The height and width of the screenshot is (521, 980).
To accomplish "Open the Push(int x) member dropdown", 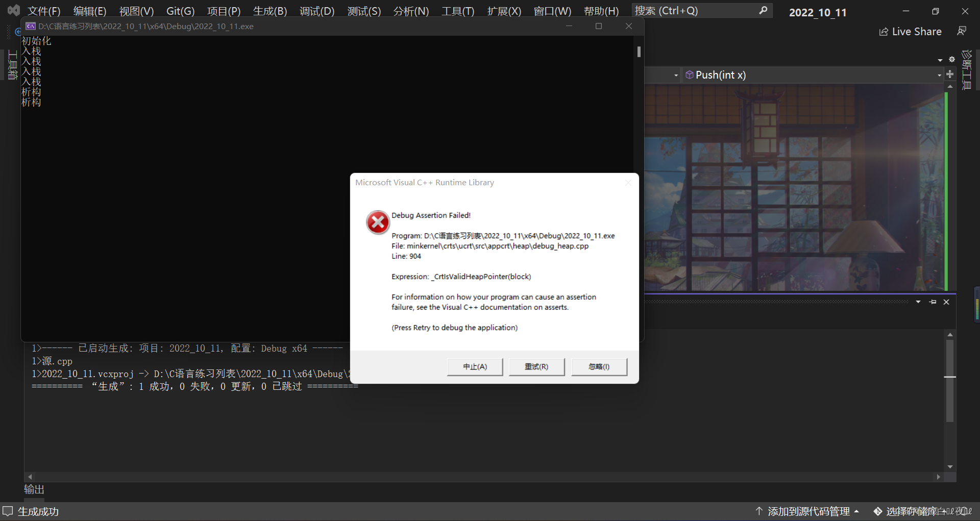I will [x=939, y=75].
